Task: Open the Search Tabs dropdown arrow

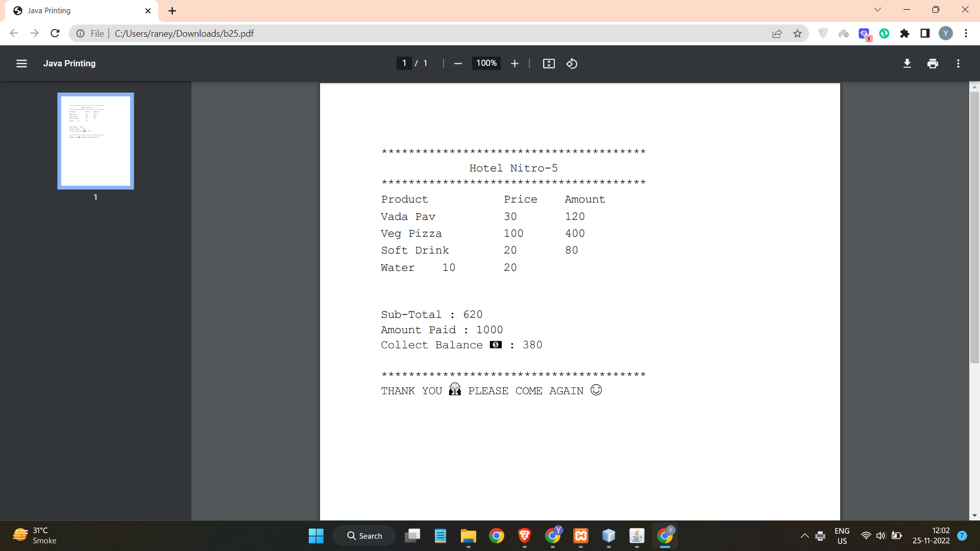Action: pyautogui.click(x=877, y=9)
